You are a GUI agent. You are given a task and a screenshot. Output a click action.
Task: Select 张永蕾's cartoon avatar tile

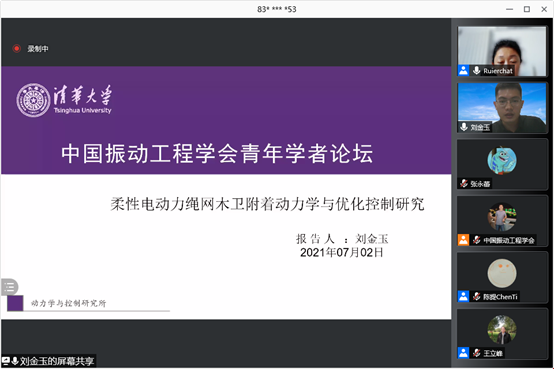[502, 164]
